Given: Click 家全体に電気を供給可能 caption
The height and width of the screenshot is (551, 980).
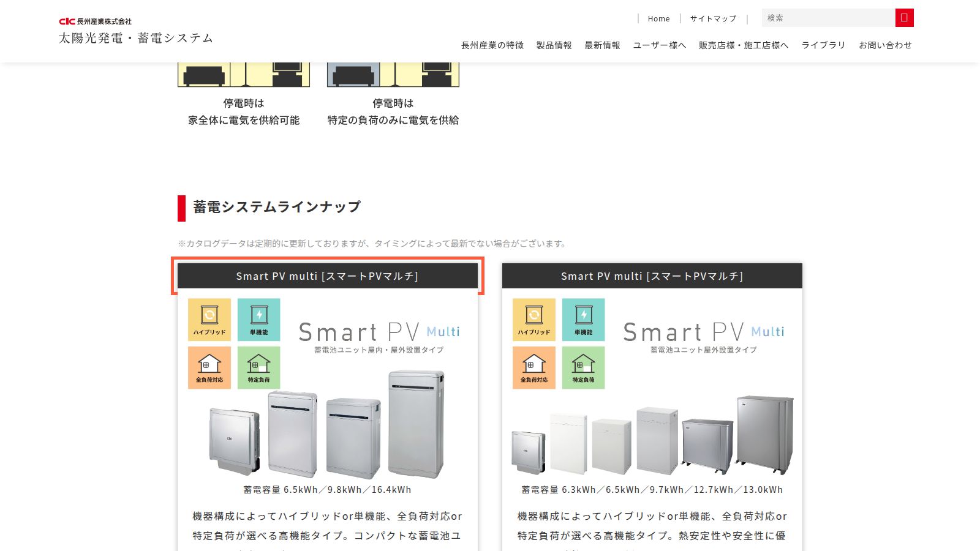Looking at the screenshot, I should (x=244, y=121).
